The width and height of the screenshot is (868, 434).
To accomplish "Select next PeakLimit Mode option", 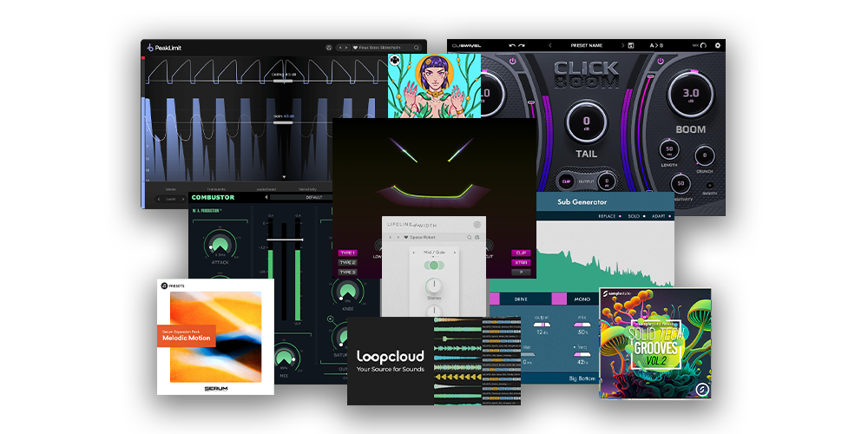I will (184, 199).
